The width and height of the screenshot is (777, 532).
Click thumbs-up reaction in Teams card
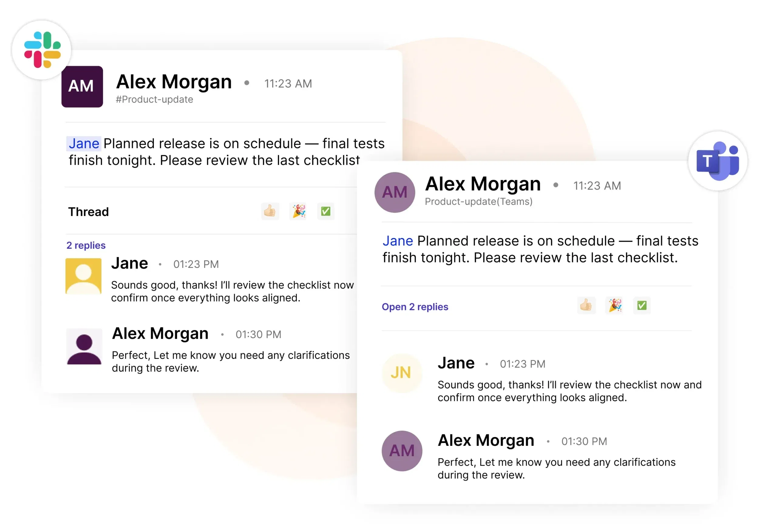click(x=586, y=305)
